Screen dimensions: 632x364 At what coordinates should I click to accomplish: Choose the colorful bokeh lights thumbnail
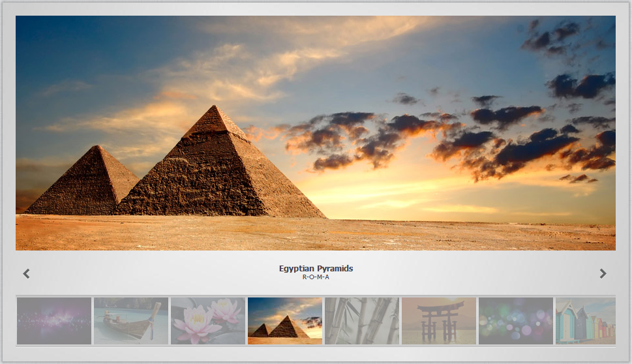(x=516, y=321)
